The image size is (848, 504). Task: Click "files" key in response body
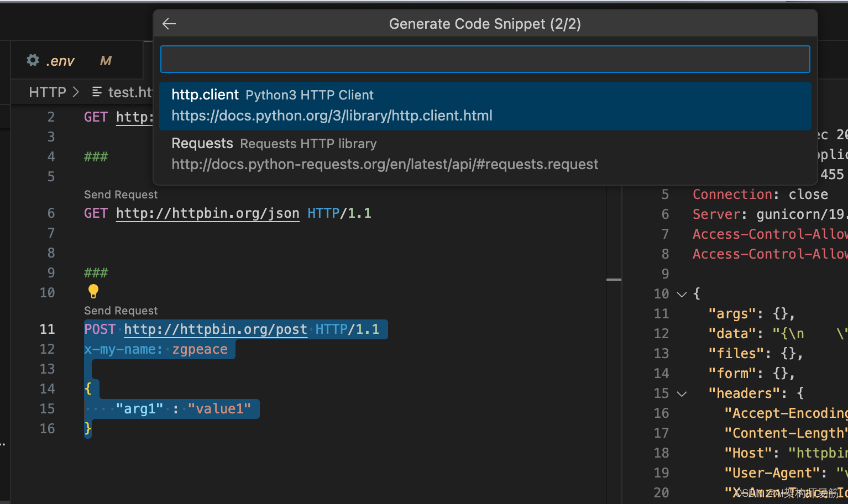736,354
